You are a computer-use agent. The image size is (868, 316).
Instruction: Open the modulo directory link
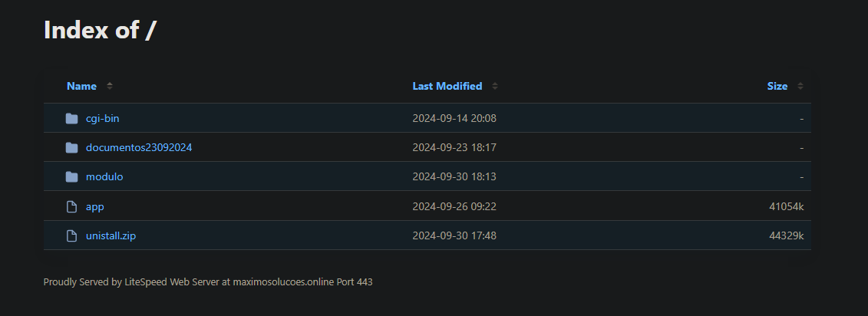click(104, 176)
